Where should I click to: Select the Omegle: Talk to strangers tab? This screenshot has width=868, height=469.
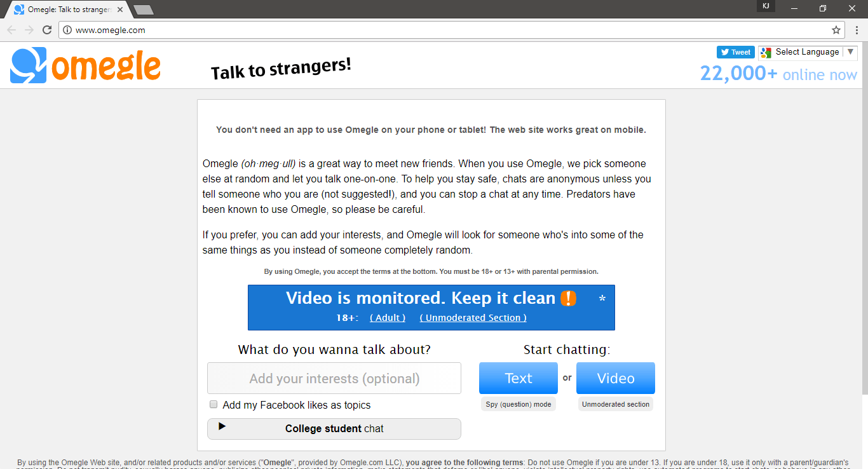click(x=64, y=9)
